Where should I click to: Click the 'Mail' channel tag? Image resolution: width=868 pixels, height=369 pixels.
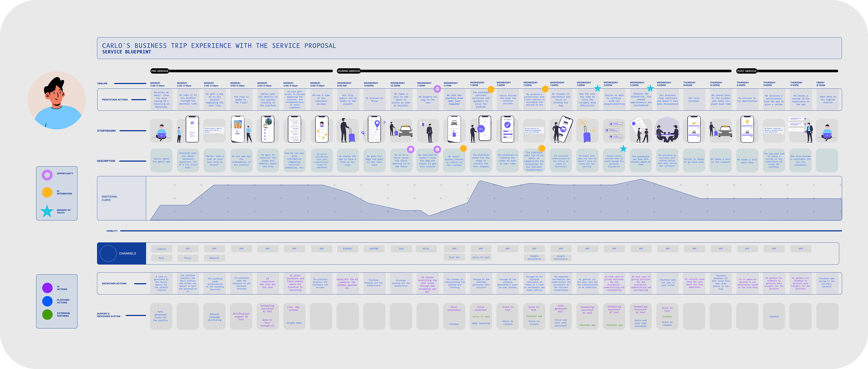(161, 258)
